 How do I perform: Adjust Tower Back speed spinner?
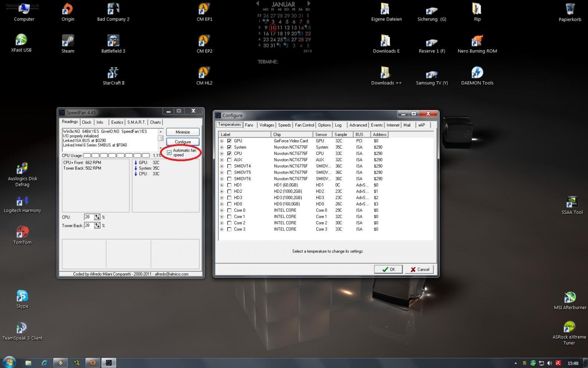(x=97, y=225)
